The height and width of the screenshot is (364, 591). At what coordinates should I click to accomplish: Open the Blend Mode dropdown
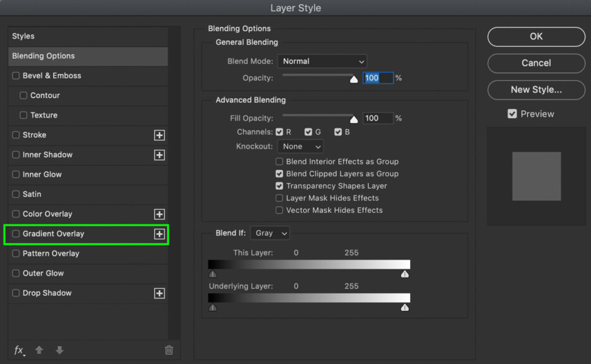click(x=322, y=61)
